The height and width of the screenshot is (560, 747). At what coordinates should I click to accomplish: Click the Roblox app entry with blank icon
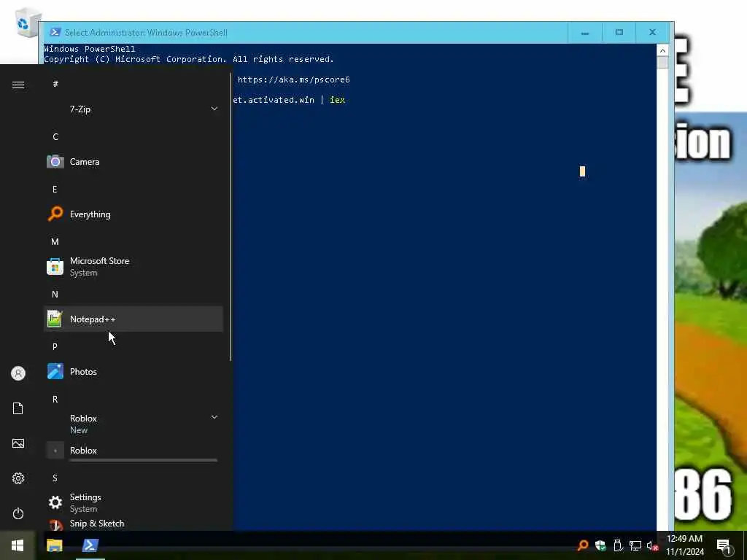click(x=133, y=451)
